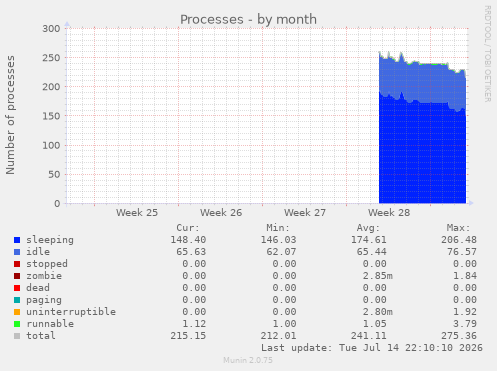Image resolution: width=497 pixels, height=371 pixels.
Task: Click the 'Avg:' column header
Action: click(368, 228)
